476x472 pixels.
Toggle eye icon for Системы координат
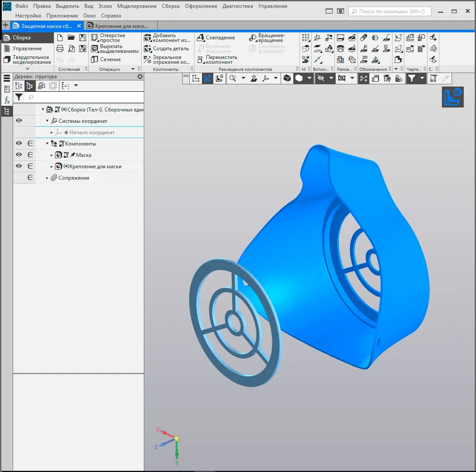[x=19, y=121]
